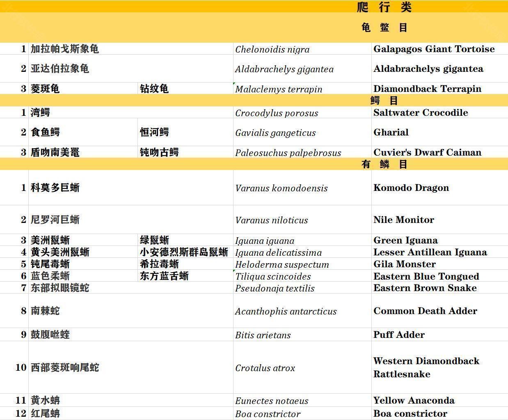Click the Gila Monster cell
Image resolution: width=508 pixels, height=420 pixels.
click(x=405, y=264)
